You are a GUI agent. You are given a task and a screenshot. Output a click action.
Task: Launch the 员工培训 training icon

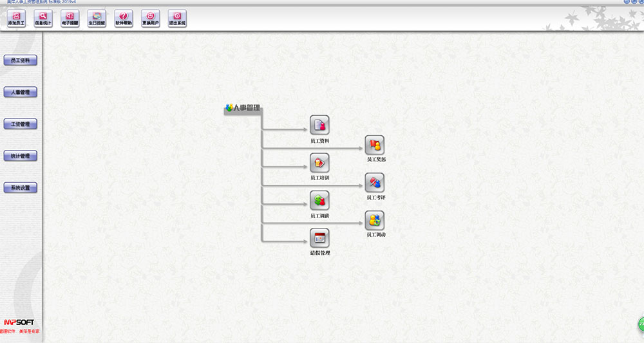coord(319,163)
